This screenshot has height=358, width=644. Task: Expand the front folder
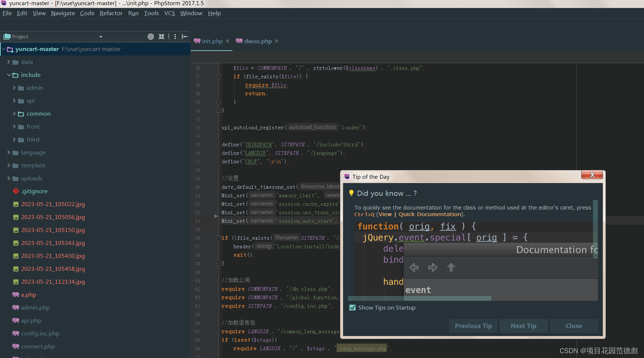pyautogui.click(x=14, y=126)
